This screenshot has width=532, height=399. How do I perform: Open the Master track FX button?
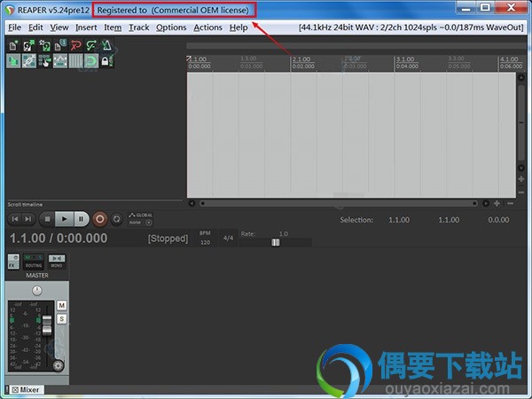coord(13,262)
